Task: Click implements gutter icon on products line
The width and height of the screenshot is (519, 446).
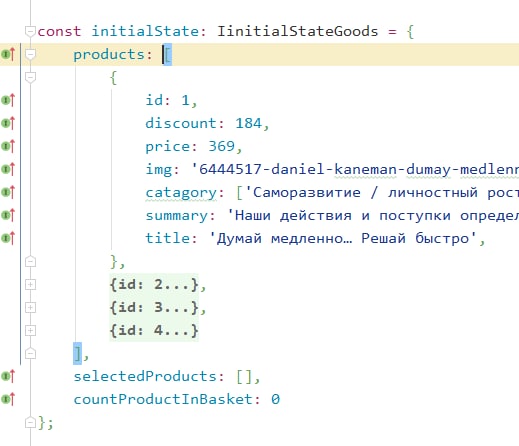Action: click(8, 54)
